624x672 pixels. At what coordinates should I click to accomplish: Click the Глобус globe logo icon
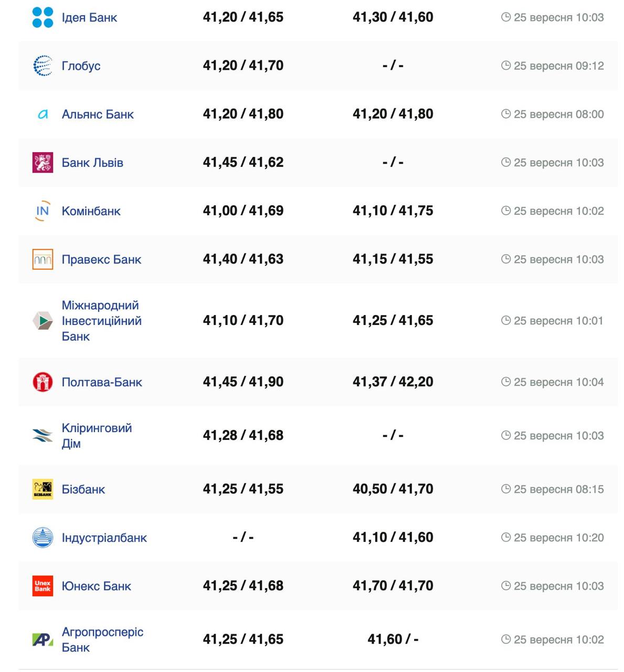tap(43, 66)
